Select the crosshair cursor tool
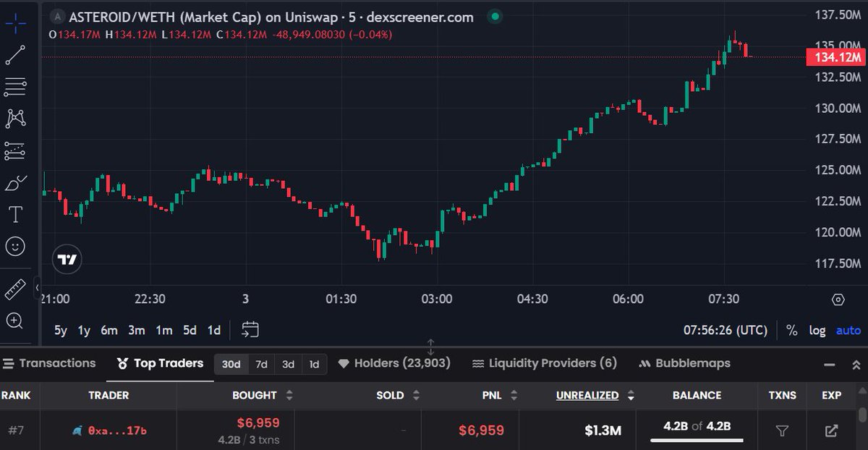 (15, 23)
